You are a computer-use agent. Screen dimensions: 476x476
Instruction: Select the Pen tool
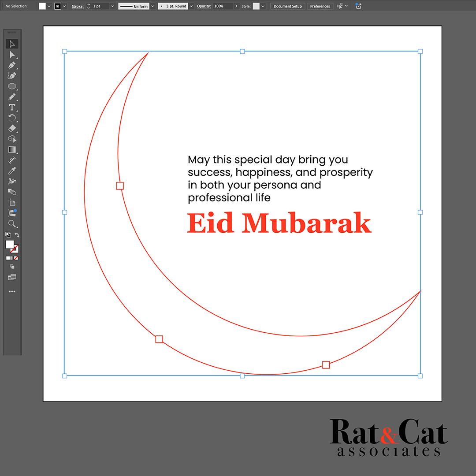point(12,65)
